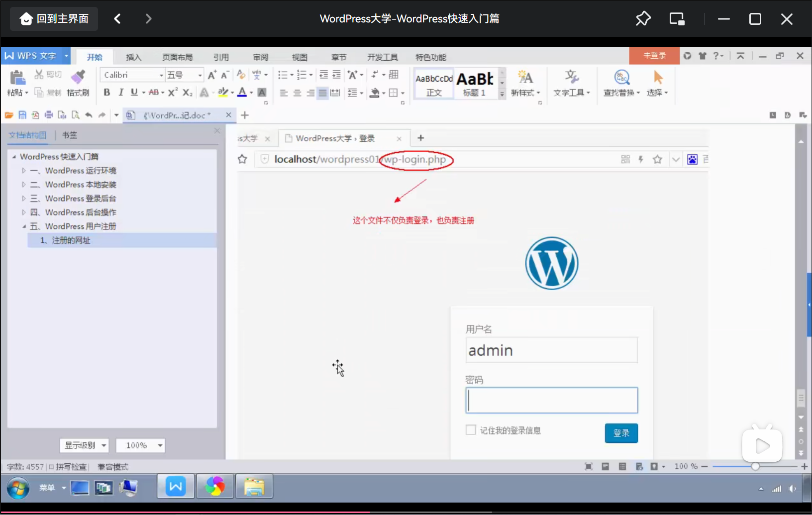
Task: Click the open folder icon
Action: [x=9, y=115]
